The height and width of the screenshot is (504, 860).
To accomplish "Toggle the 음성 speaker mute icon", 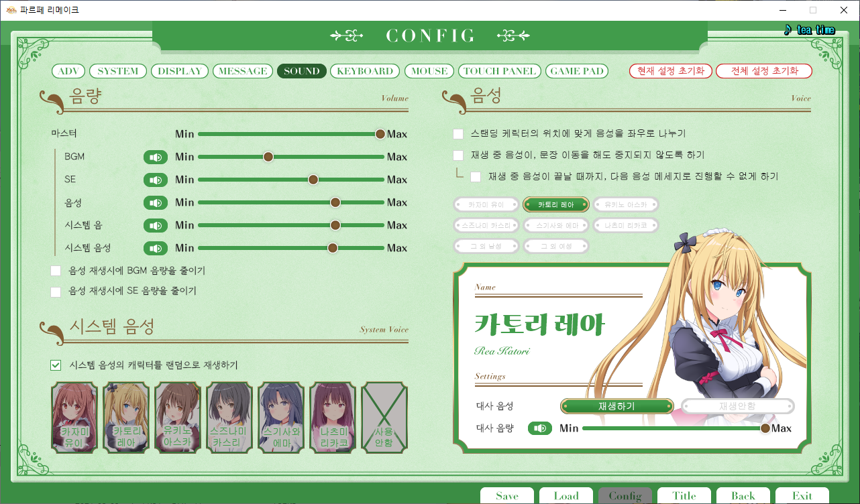I will click(156, 202).
